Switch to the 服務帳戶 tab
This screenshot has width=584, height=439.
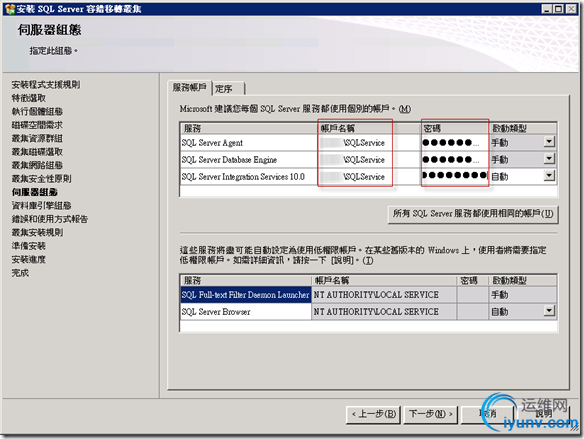[x=189, y=88]
